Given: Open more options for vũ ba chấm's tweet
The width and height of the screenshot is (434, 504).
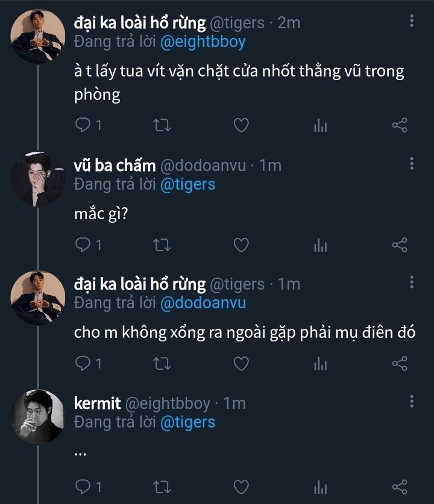Looking at the screenshot, I should 412,164.
